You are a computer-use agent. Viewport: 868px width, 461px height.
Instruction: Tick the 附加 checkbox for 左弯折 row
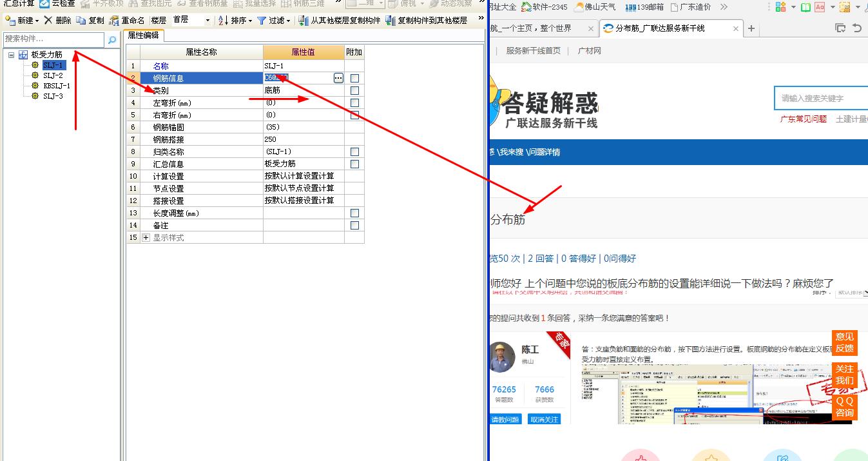[x=354, y=103]
